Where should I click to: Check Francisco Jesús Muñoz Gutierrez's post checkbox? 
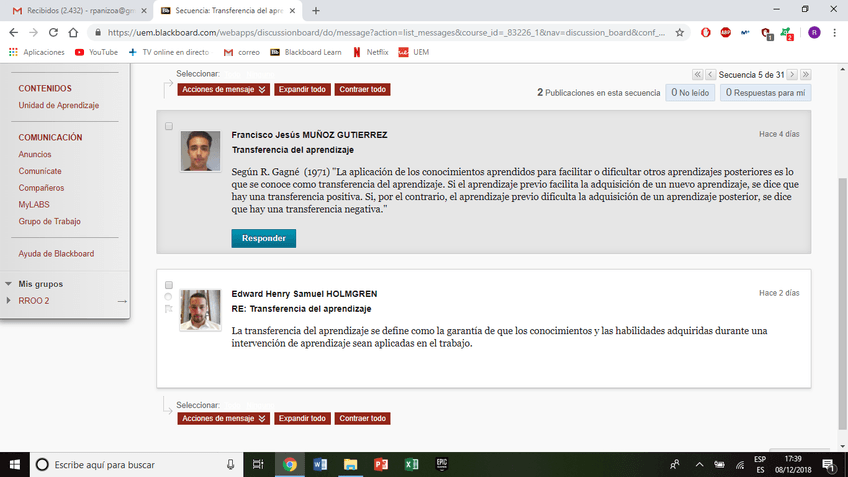(x=169, y=126)
